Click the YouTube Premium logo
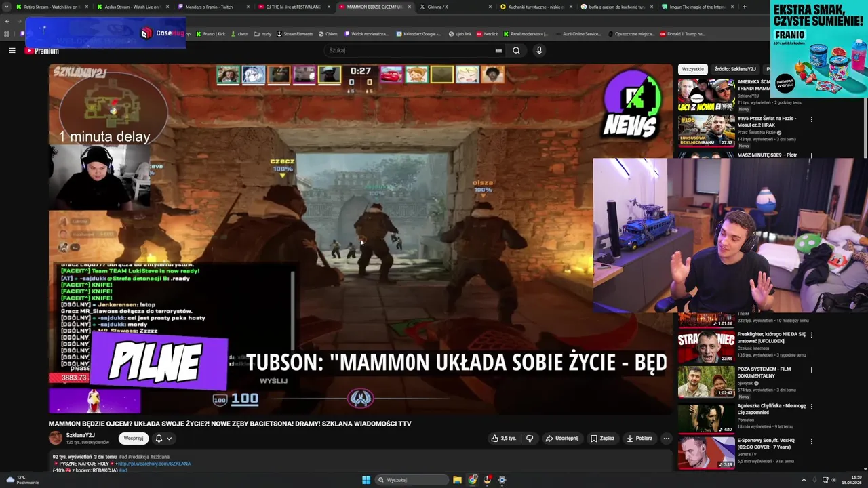Image resolution: width=868 pixels, height=488 pixels. [x=41, y=51]
